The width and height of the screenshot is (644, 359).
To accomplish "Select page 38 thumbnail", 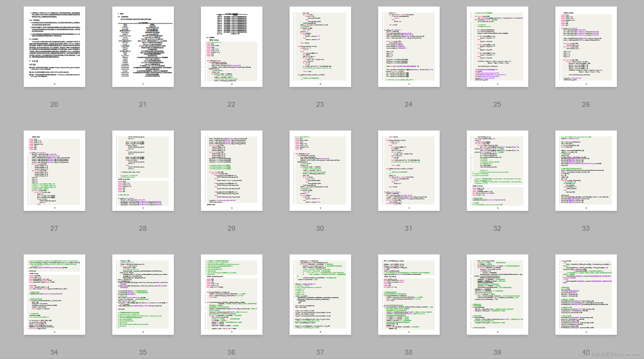I will [408, 295].
